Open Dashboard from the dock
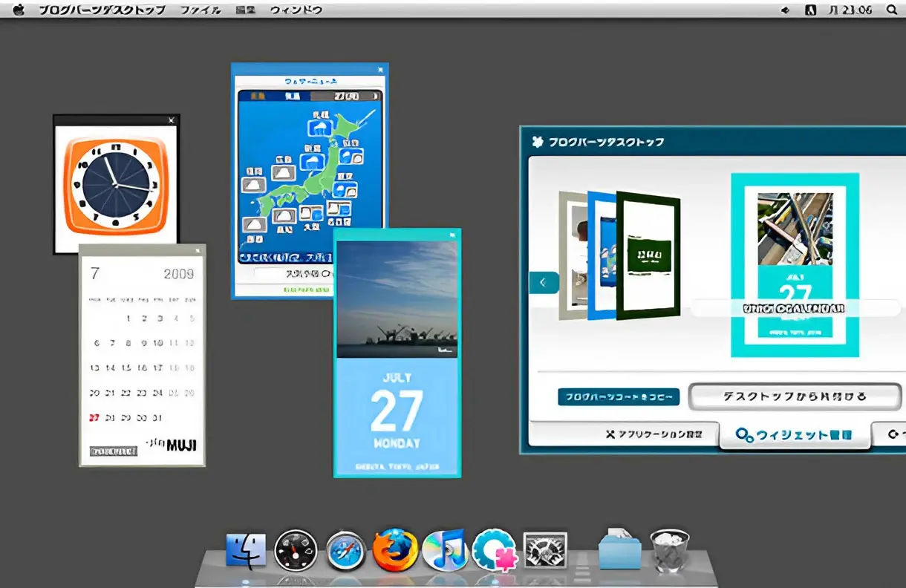 tap(296, 551)
